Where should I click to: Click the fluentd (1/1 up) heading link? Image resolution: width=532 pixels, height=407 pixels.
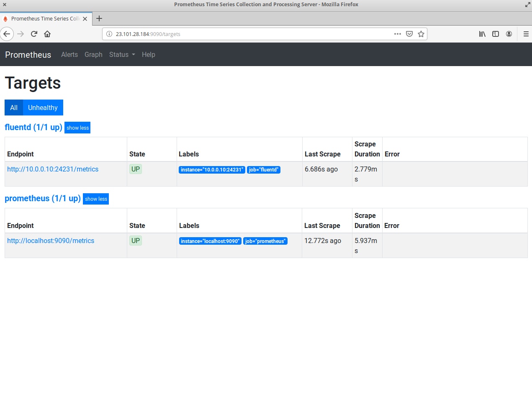click(x=33, y=127)
